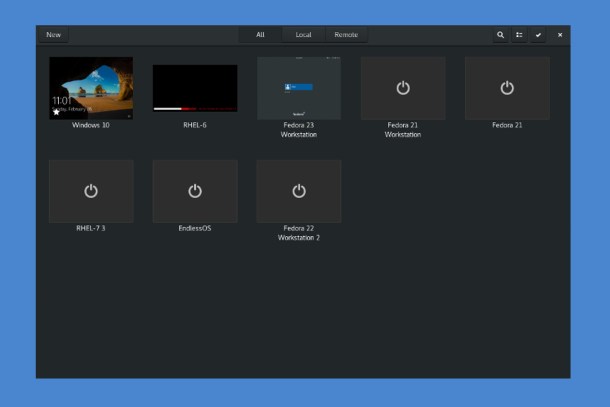610x407 pixels.
Task: Switch to the Local tab
Action: click(x=303, y=35)
